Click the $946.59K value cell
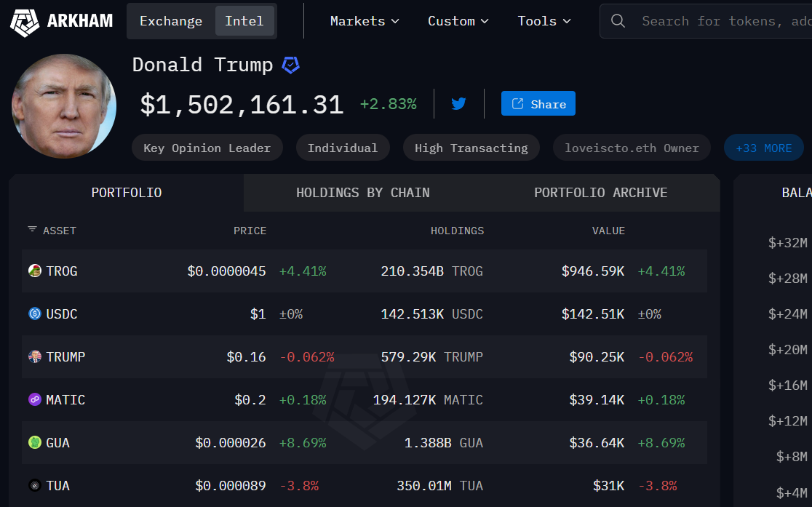The width and height of the screenshot is (812, 507). 593,271
